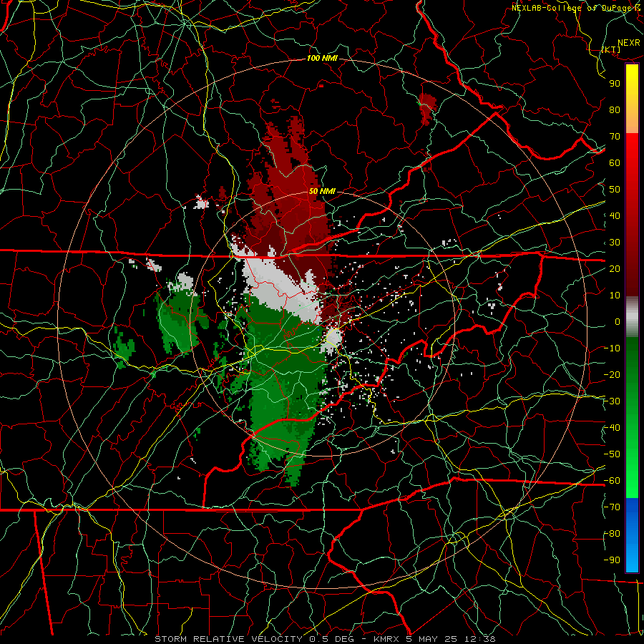This screenshot has height=644, width=644.
Task: Click the 40 value on velocity scale
Action: pyautogui.click(x=615, y=215)
